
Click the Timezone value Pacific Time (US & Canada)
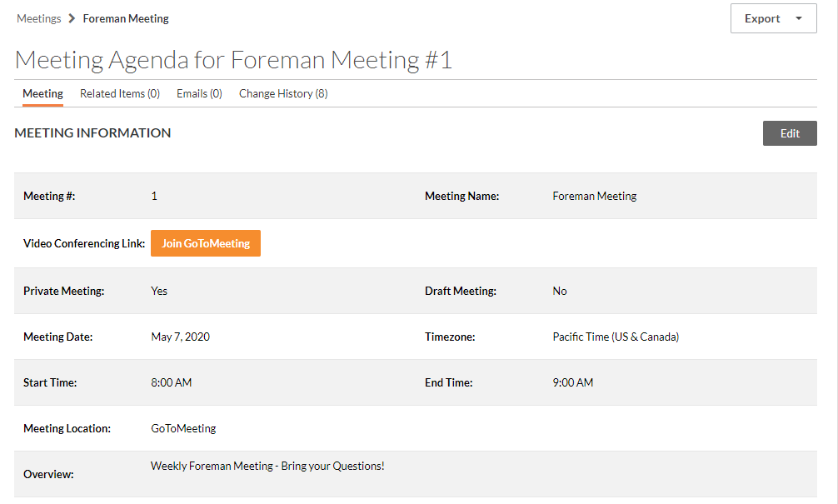click(616, 337)
